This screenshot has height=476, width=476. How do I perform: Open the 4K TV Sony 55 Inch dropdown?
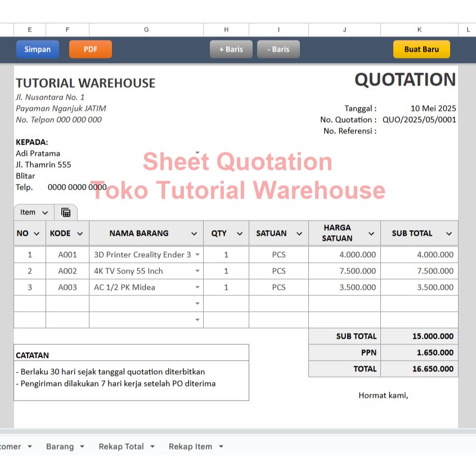pyautogui.click(x=197, y=271)
